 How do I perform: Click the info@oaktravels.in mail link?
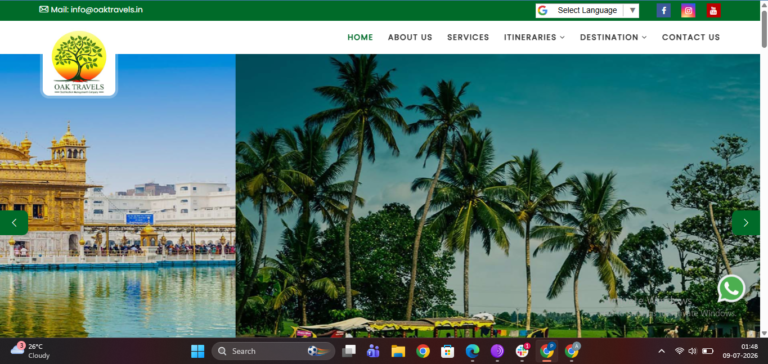pos(106,9)
